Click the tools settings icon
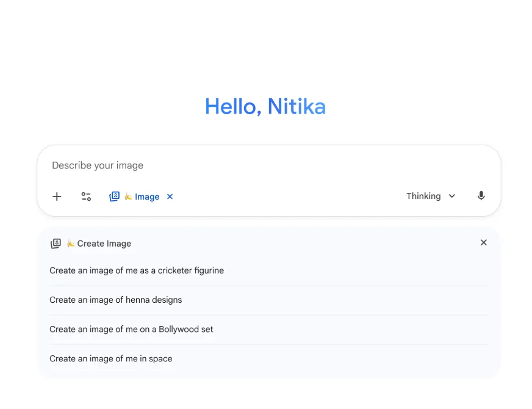The image size is (532, 409). pyautogui.click(x=86, y=197)
